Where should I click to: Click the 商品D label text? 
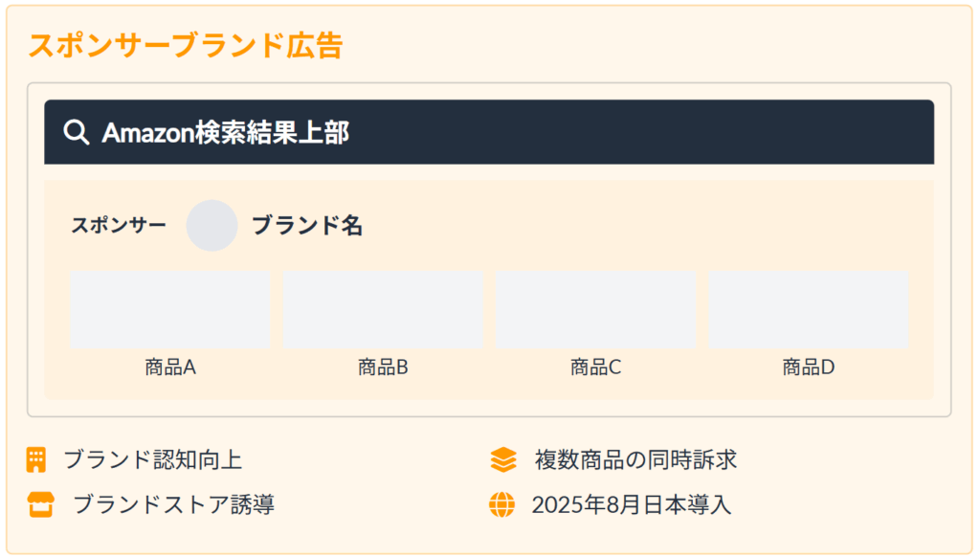[808, 367]
